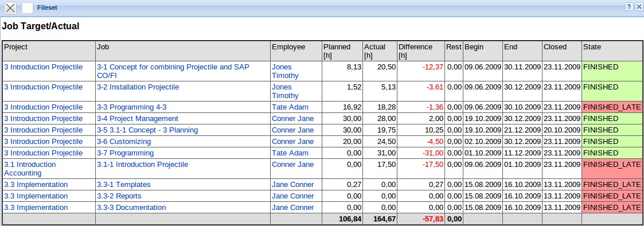Open job 3-4 Project Management link

138,119
